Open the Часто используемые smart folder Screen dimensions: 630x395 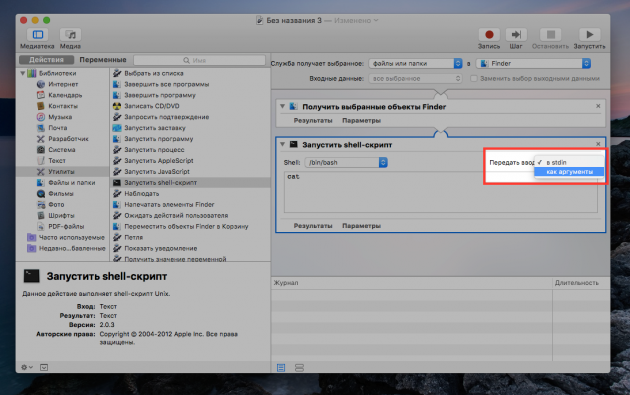(72, 237)
